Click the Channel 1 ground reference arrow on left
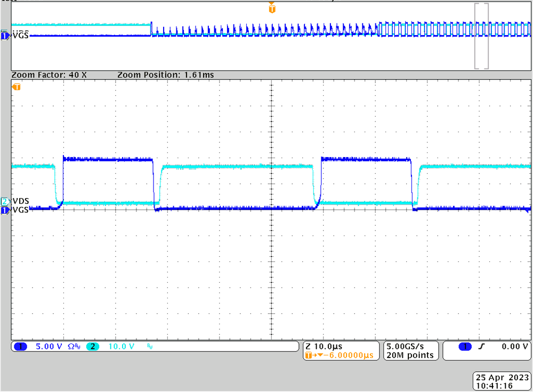533x392 pixels. pos(4,211)
